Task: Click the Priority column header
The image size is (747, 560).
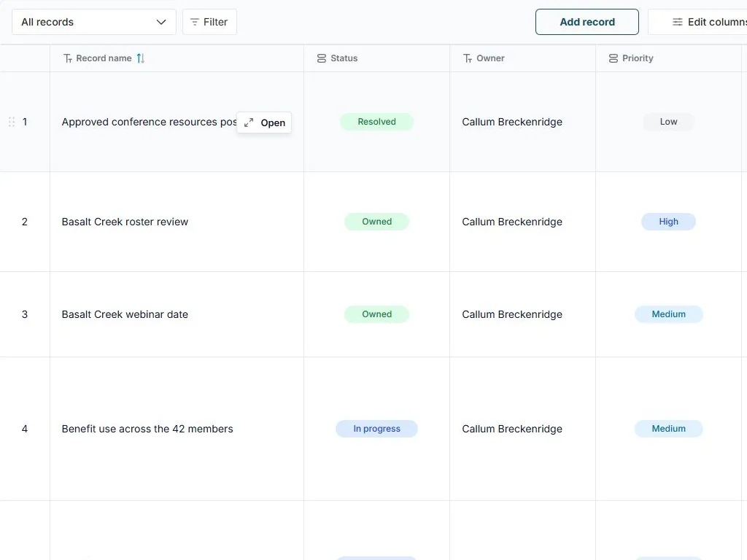Action: 668,58
